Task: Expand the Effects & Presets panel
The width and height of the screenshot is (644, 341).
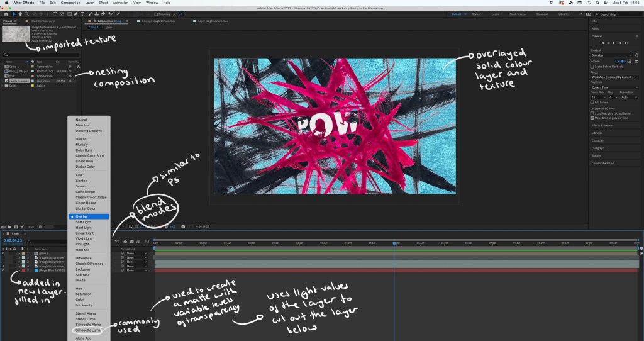Action: [x=602, y=125]
